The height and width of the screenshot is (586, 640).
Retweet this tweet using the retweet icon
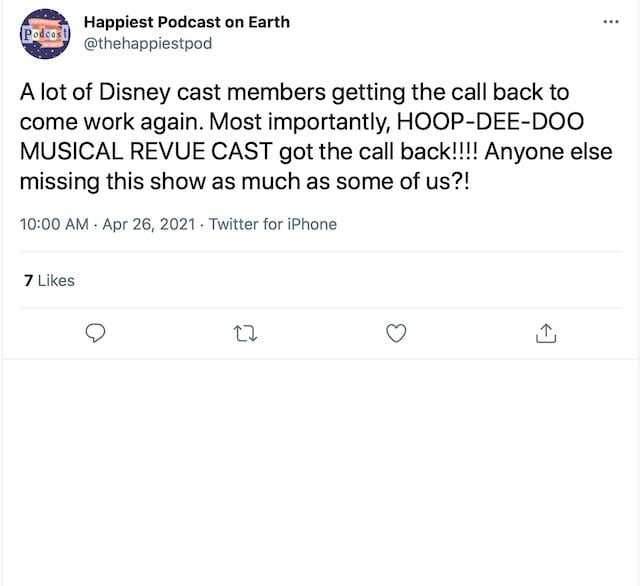[245, 333]
